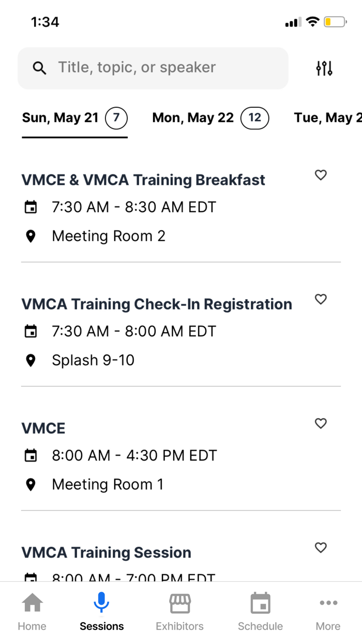Open the VMCA Training Check-In Registration details
The image size is (362, 644).
[x=157, y=304]
